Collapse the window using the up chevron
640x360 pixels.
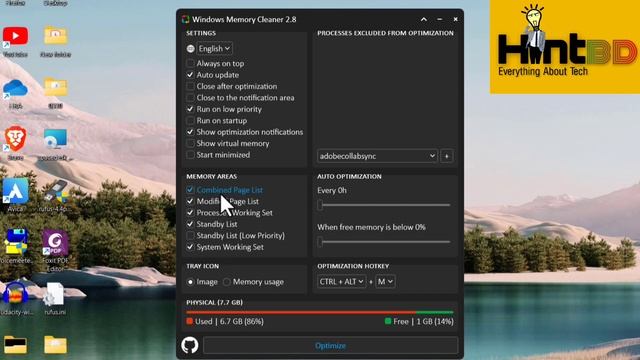(424, 19)
